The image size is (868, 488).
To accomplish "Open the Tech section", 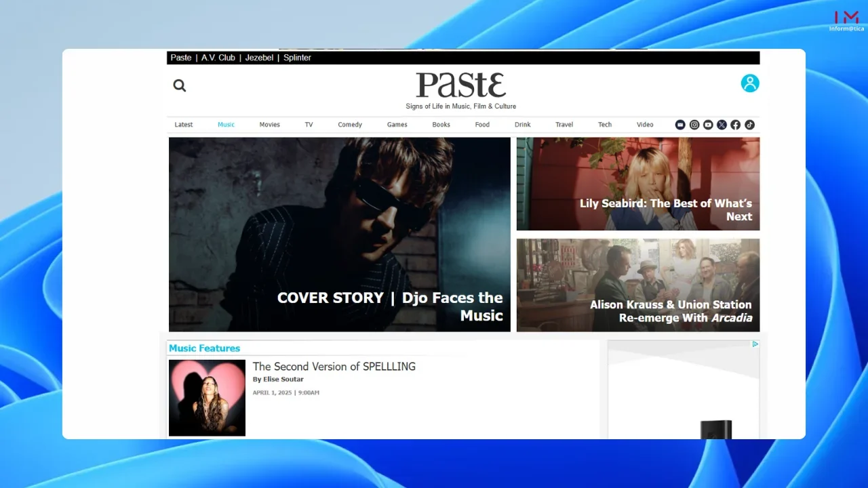I will pyautogui.click(x=605, y=125).
